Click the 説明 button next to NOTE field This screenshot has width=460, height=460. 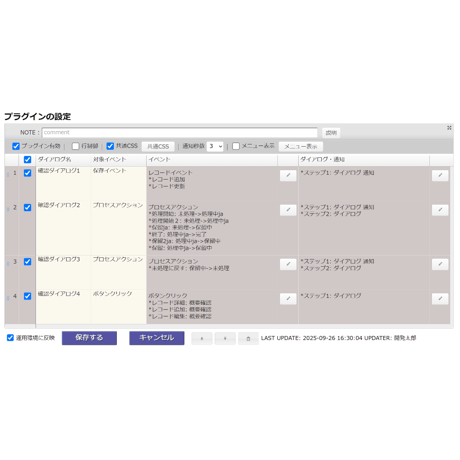point(331,133)
